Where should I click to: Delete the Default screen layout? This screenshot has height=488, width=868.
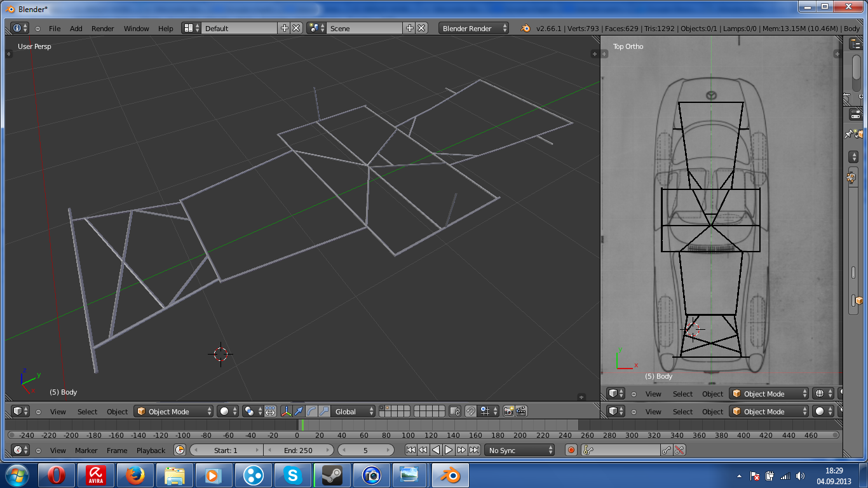pyautogui.click(x=296, y=28)
